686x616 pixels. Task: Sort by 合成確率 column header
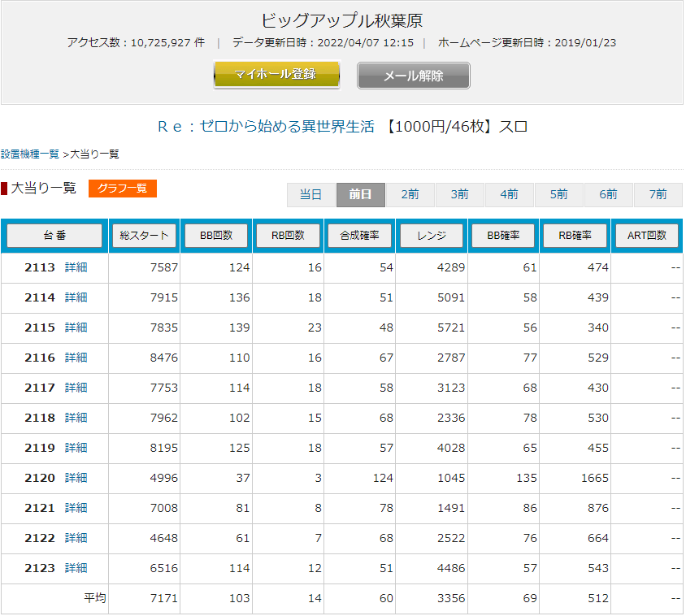(359, 236)
